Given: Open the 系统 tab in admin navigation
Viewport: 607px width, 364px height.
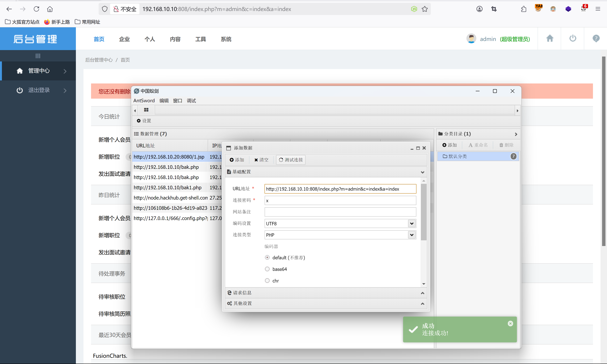Looking at the screenshot, I should (x=226, y=39).
